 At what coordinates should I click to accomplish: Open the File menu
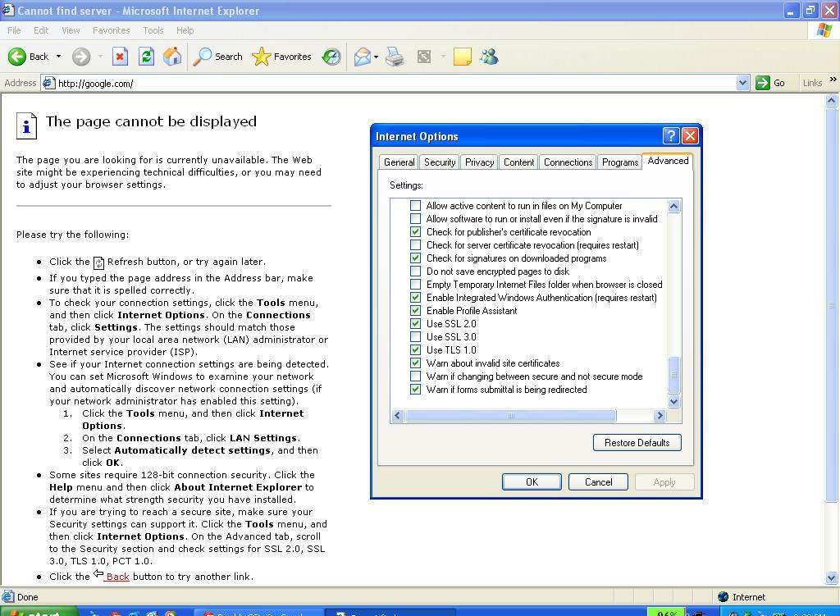click(x=15, y=30)
